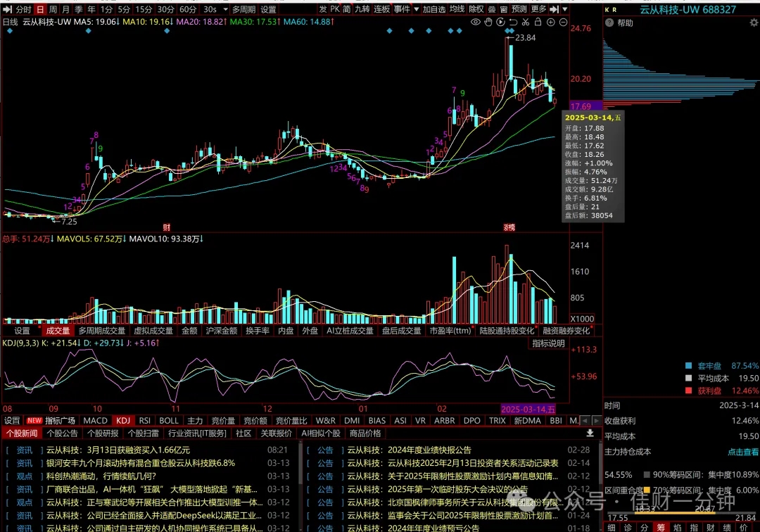
Task: Select the 筹 chip distribution bottom tab
Action: (x=661, y=528)
